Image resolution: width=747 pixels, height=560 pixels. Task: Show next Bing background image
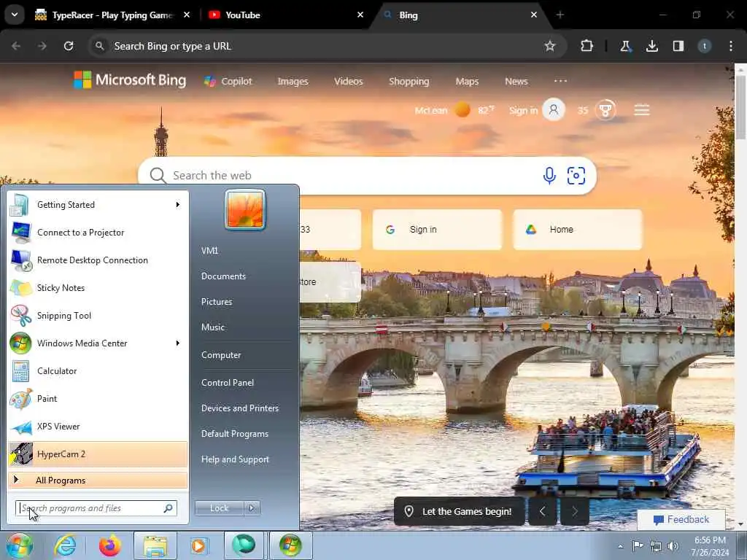click(575, 511)
